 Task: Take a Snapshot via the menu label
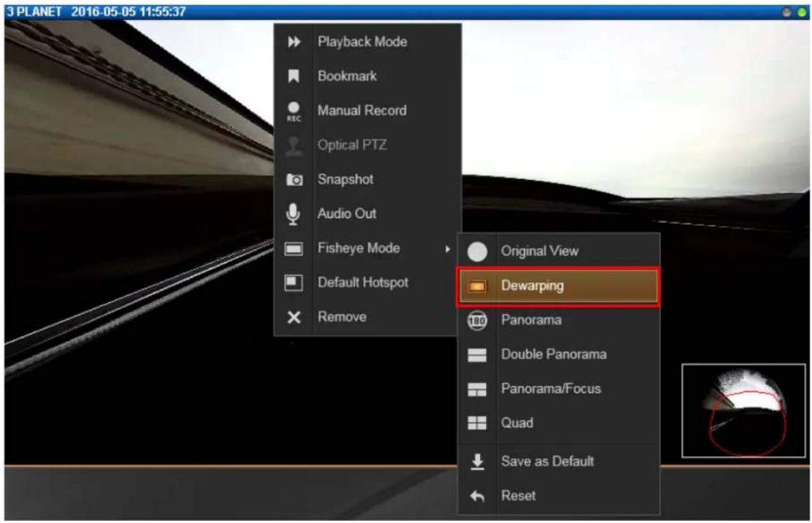pyautogui.click(x=346, y=180)
